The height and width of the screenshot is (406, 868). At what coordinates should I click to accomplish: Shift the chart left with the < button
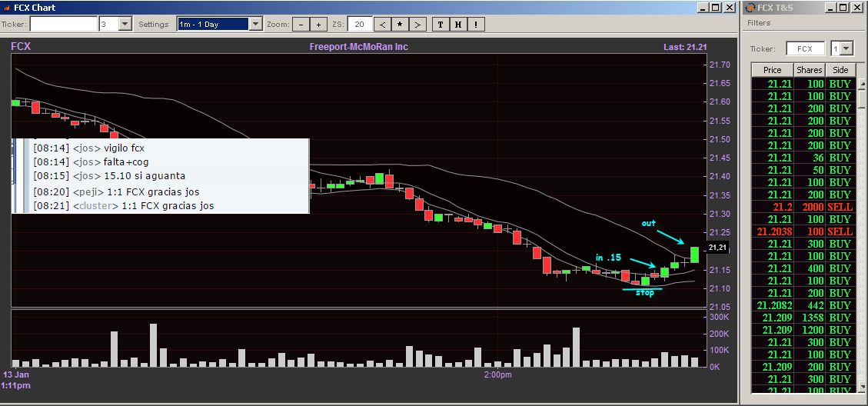[383, 25]
